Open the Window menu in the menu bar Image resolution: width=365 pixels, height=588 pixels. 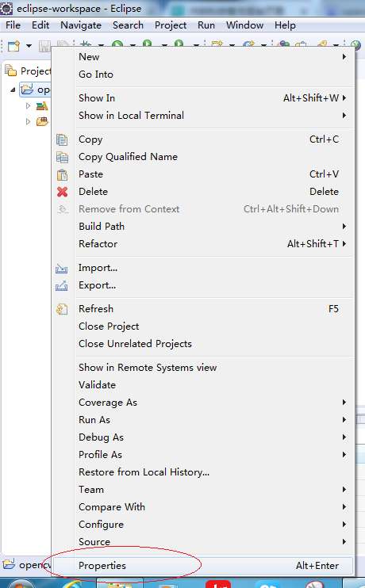click(244, 25)
